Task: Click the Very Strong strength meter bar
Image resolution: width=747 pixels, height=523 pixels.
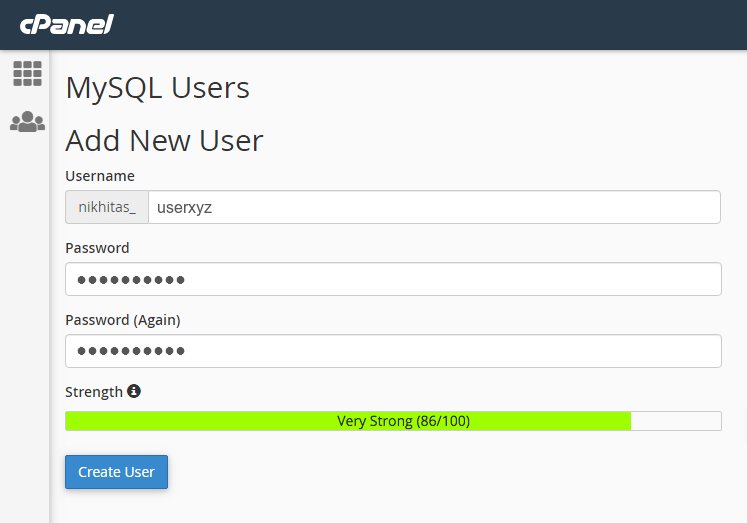Action: pos(393,421)
